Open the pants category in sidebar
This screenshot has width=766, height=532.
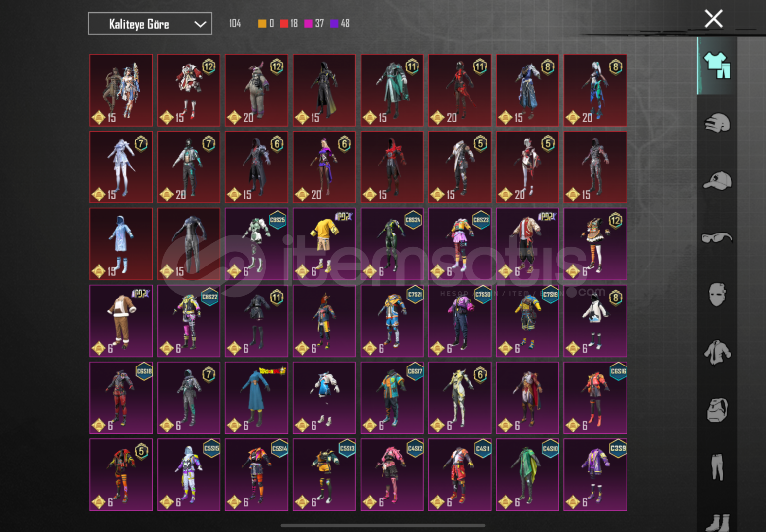[717, 466]
